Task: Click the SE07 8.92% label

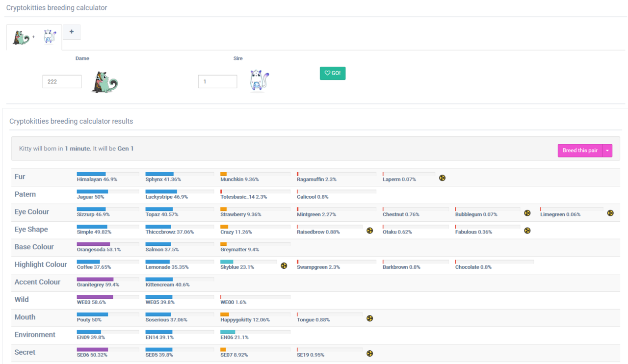Action: [x=234, y=355]
